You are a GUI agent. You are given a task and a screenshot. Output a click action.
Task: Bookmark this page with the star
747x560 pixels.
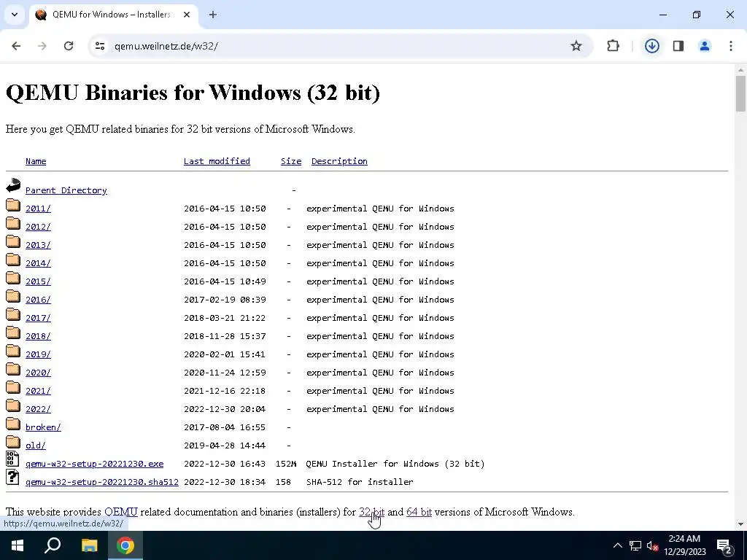tap(576, 46)
